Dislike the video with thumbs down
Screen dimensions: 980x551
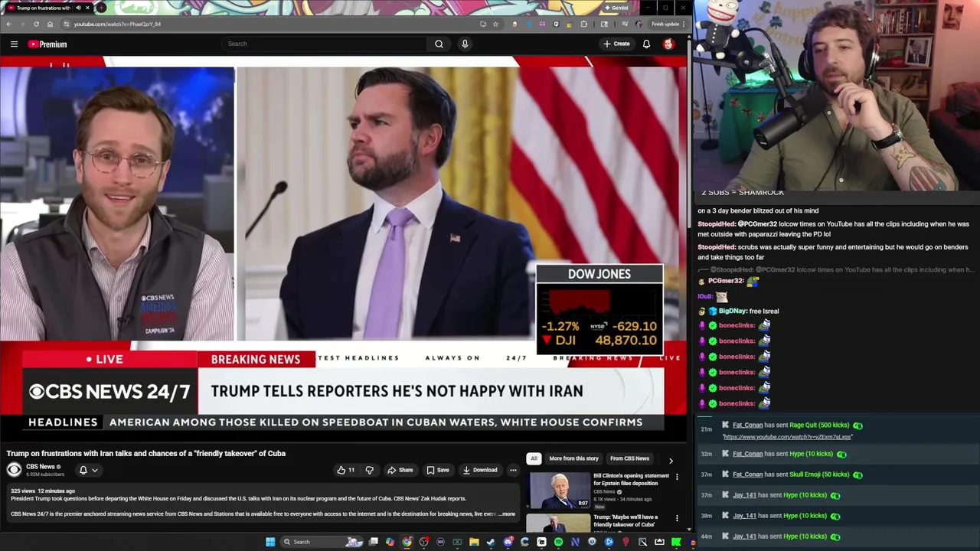(x=369, y=470)
